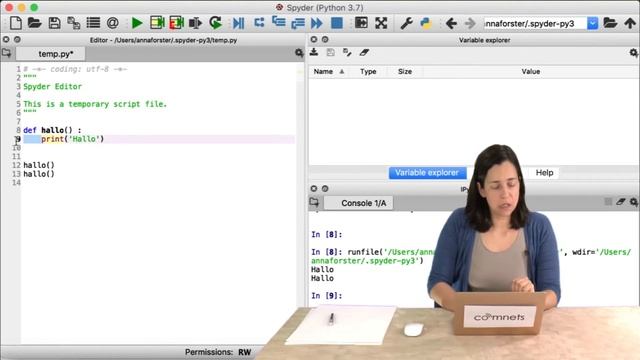Sort by Value column header

pos(531,71)
